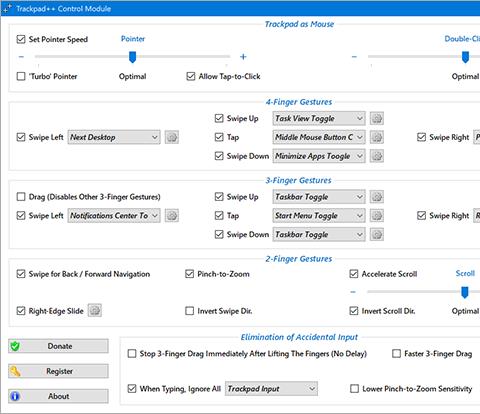Click the Pointer speed slider handle
Viewport: 480px width, 414px height.
(132, 57)
